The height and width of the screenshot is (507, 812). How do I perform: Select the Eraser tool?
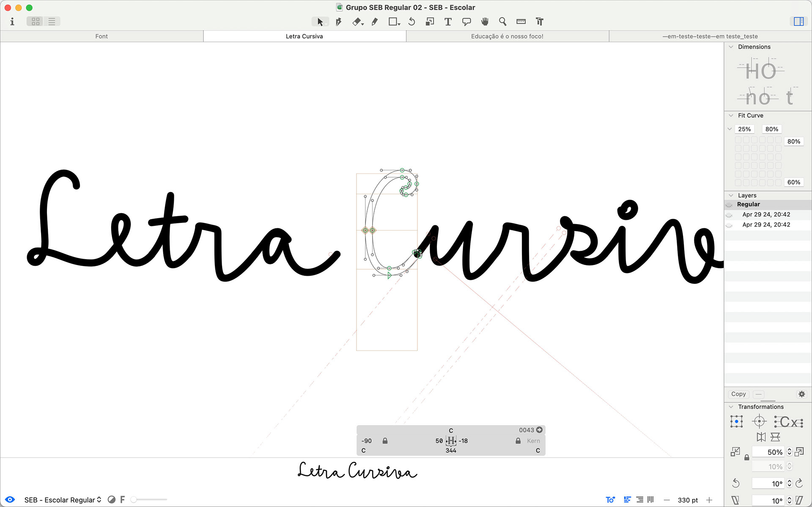[357, 22]
